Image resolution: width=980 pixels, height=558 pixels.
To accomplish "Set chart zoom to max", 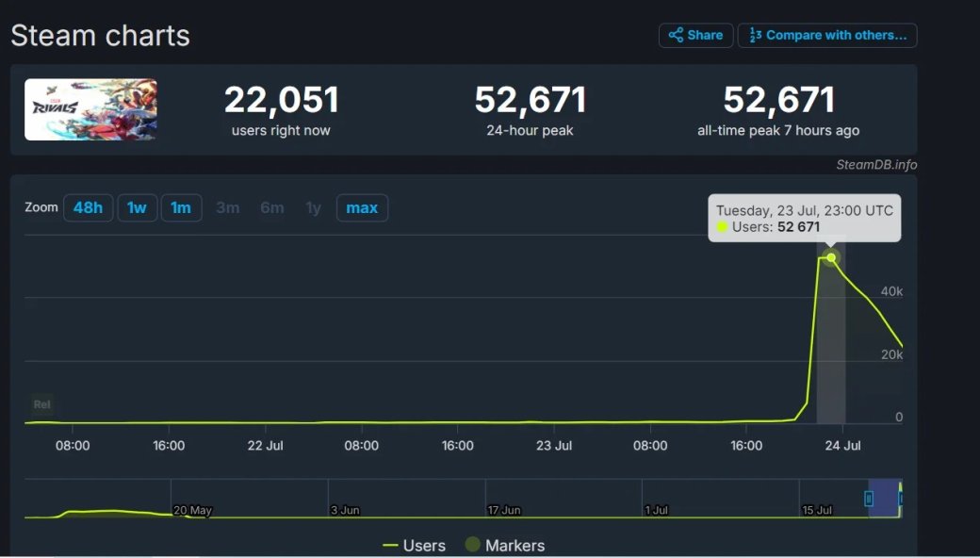I will [362, 208].
